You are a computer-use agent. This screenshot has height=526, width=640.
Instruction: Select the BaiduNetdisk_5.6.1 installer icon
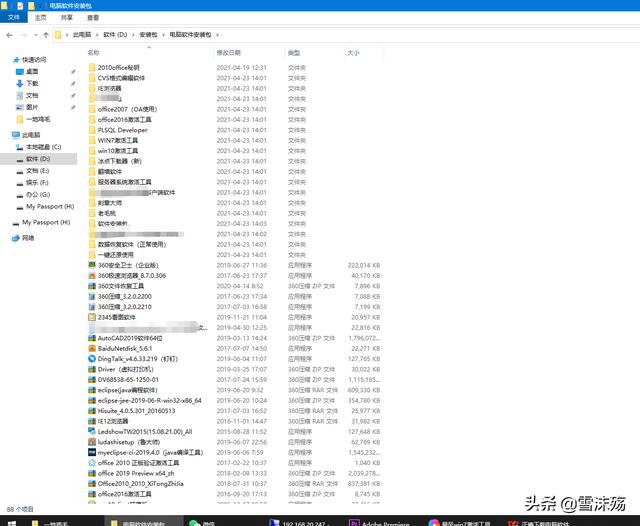[x=92, y=348]
